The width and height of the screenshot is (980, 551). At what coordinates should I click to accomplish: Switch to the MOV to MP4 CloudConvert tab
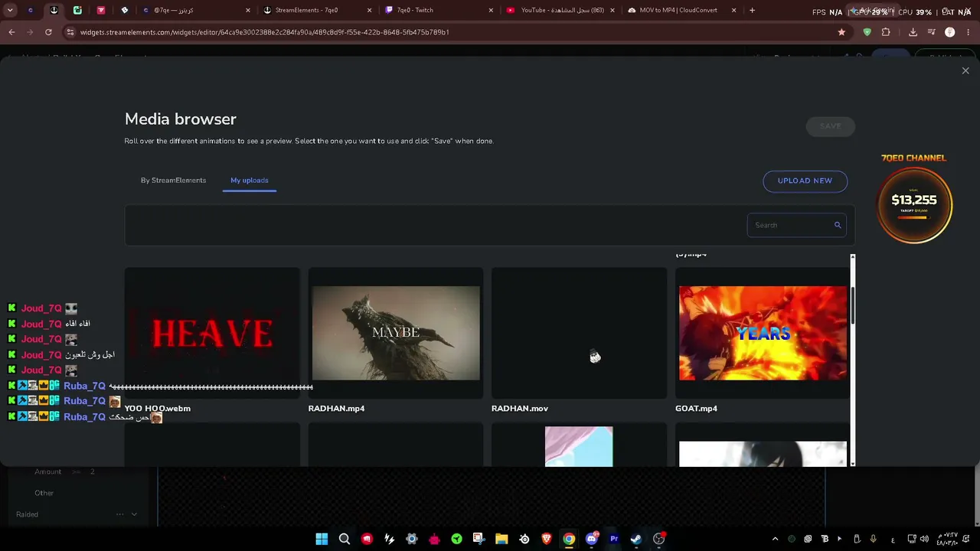pyautogui.click(x=681, y=10)
